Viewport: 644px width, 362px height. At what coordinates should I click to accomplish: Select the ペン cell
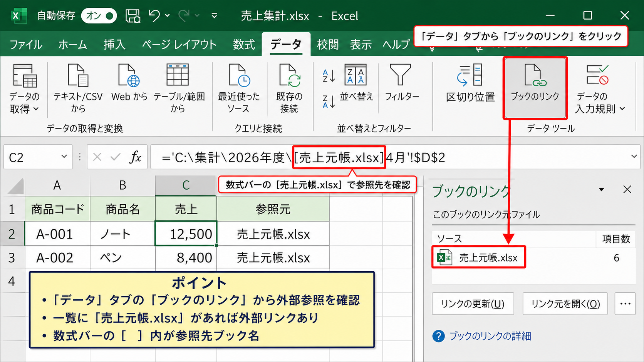(x=122, y=257)
